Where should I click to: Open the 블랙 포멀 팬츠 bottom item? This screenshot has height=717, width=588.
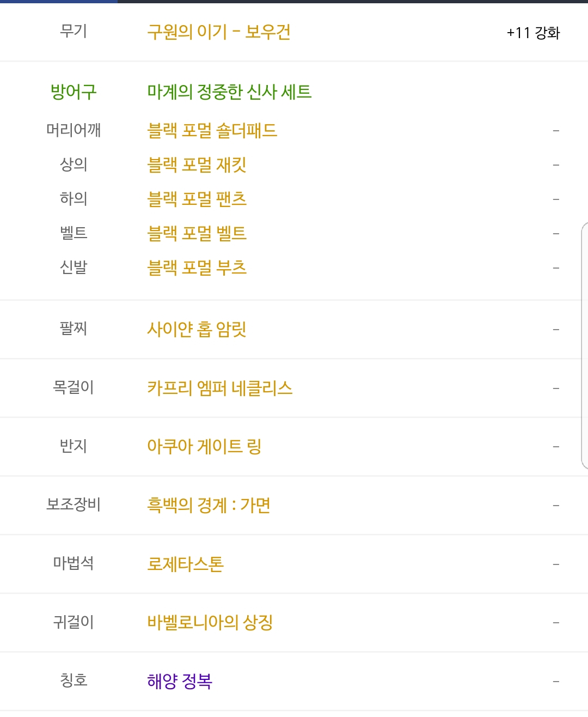[197, 199]
